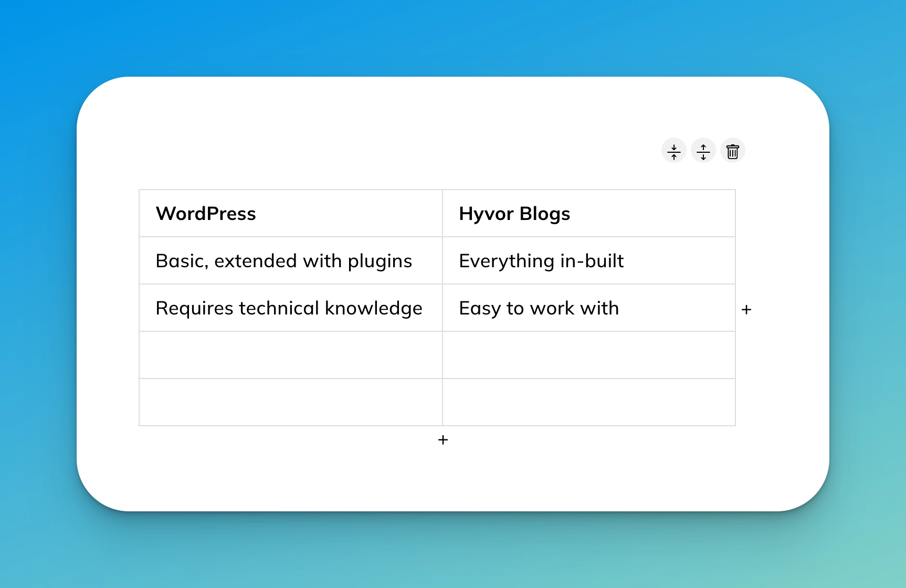Click the add row above icon
The width and height of the screenshot is (906, 588).
674,151
